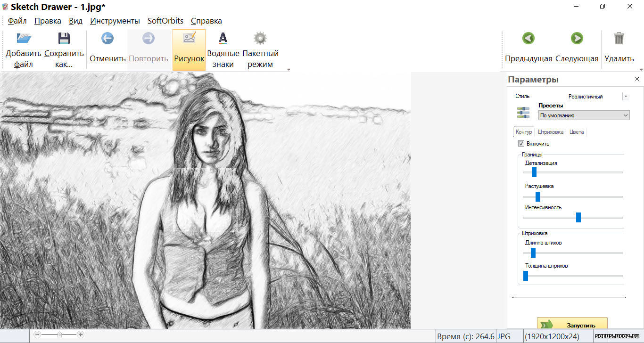Click the Реалистичный style value

tap(586, 97)
